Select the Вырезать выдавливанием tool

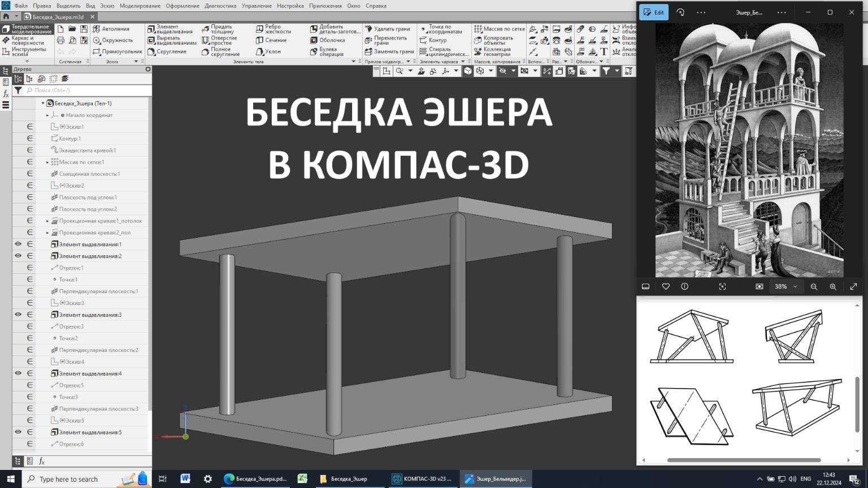tap(172, 40)
